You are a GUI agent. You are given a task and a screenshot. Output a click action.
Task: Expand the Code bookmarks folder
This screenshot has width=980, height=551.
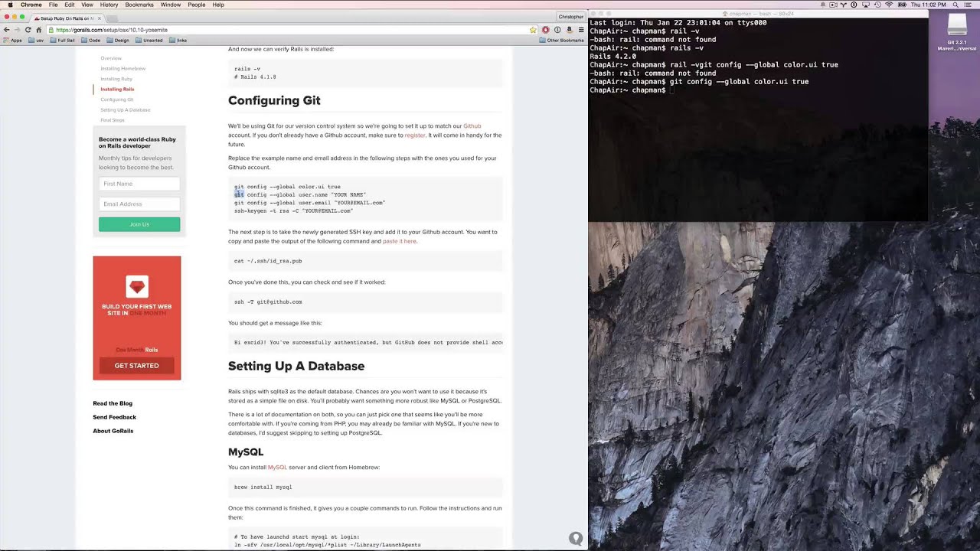[x=91, y=40]
